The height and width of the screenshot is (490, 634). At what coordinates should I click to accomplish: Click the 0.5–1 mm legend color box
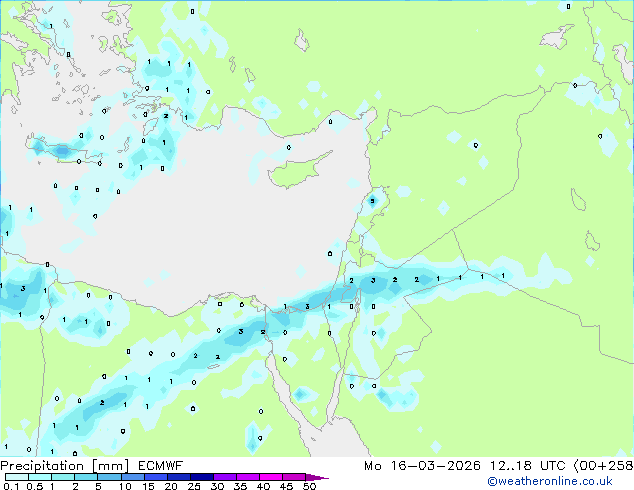(x=40, y=477)
